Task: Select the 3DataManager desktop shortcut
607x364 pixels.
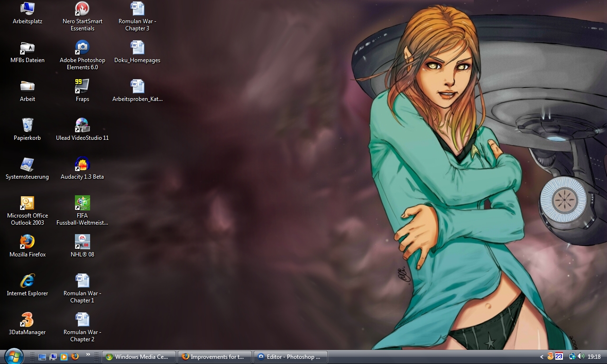Action: [28, 320]
